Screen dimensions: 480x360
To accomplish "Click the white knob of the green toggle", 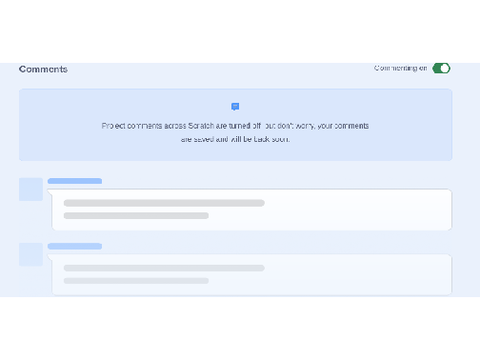I will (x=445, y=68).
